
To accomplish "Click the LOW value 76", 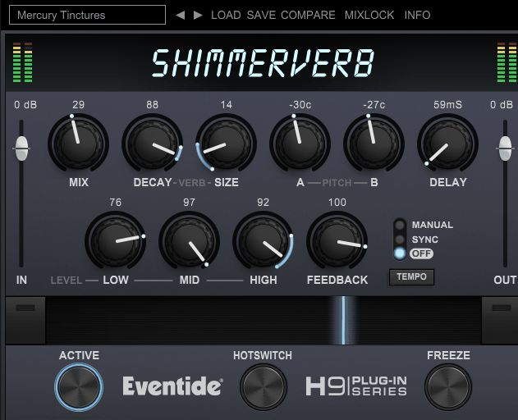I will click(115, 203).
